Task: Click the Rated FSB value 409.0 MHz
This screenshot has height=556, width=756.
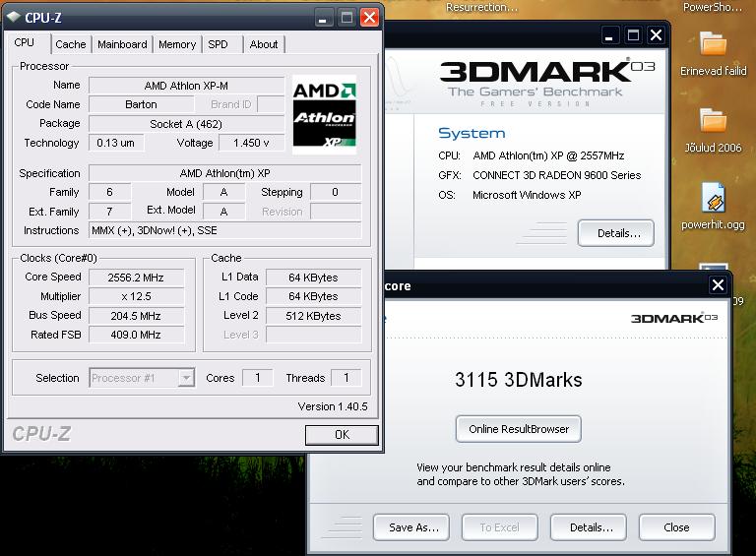Action: pyautogui.click(x=136, y=335)
